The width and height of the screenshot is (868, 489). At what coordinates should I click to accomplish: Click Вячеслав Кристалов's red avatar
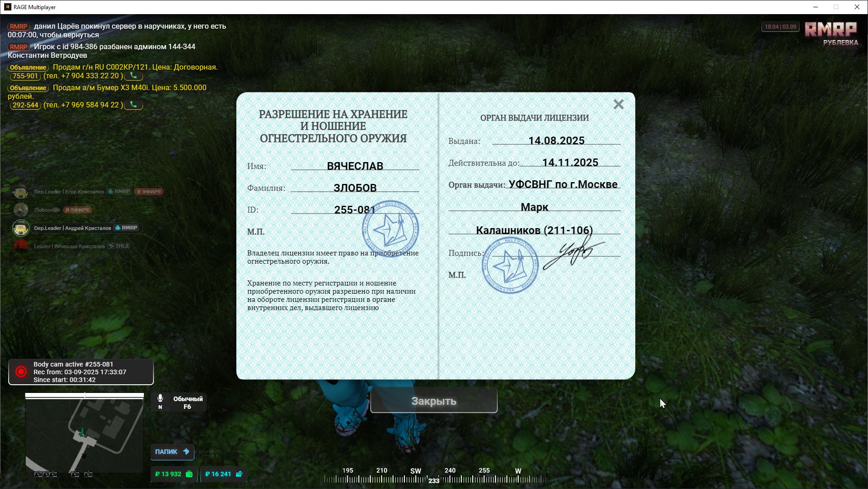[20, 246]
